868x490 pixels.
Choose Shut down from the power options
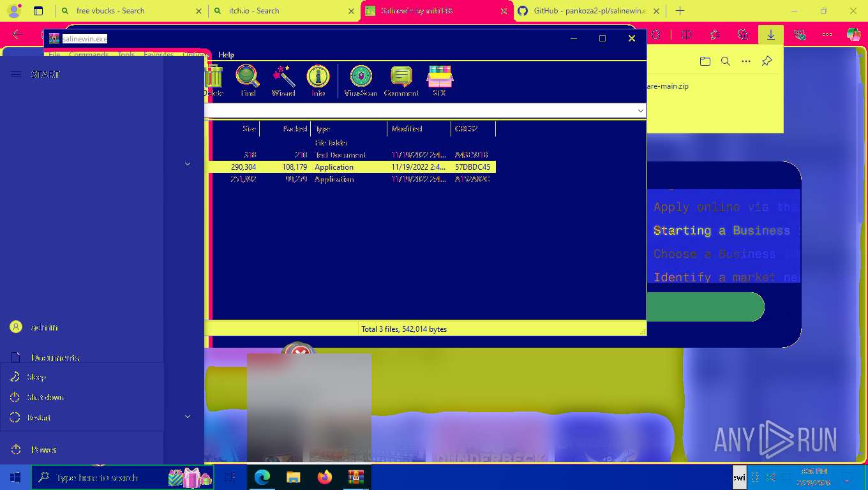pyautogui.click(x=82, y=397)
